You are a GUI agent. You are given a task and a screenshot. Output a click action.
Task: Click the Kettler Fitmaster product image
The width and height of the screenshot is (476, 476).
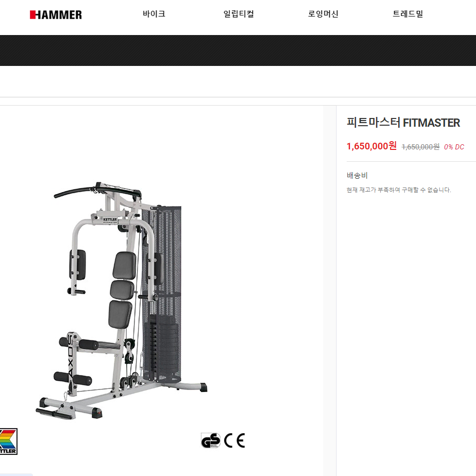tap(122, 300)
